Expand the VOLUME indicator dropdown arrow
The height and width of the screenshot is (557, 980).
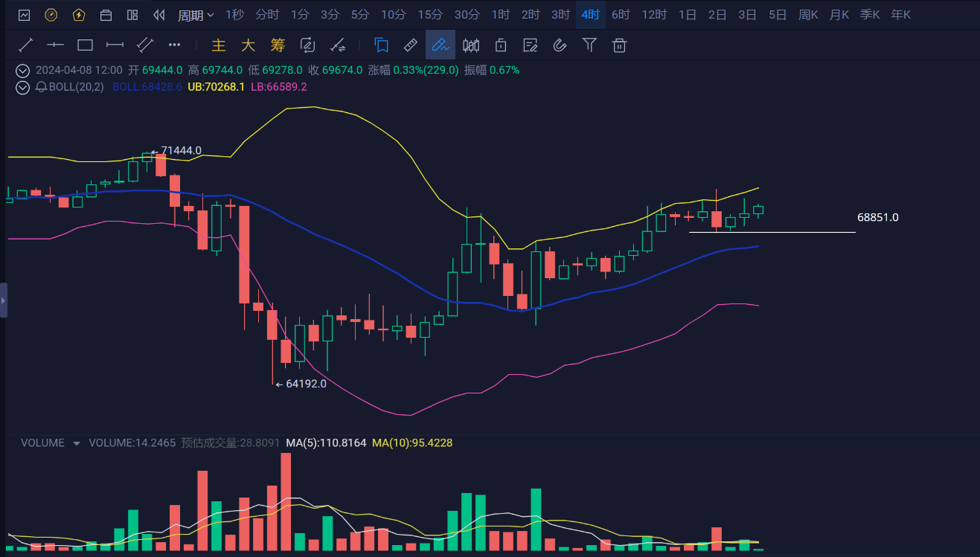pyautogui.click(x=76, y=443)
